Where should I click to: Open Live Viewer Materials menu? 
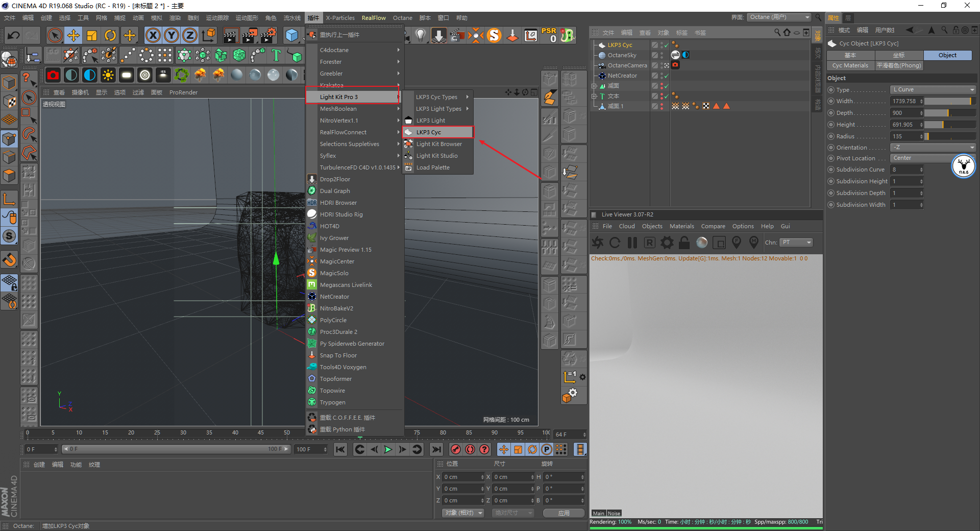[681, 226]
